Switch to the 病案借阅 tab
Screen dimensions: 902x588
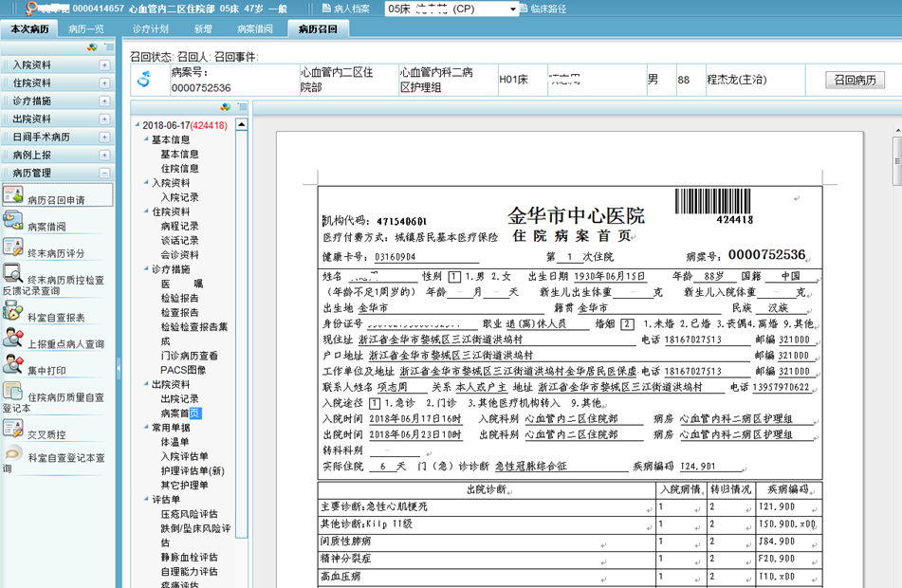(255, 28)
